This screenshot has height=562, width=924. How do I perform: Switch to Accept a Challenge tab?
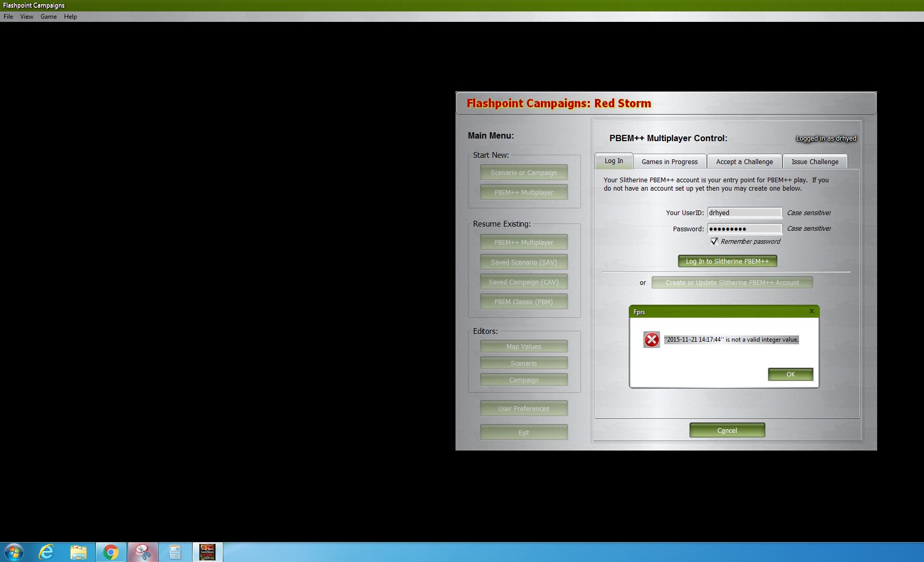click(744, 161)
